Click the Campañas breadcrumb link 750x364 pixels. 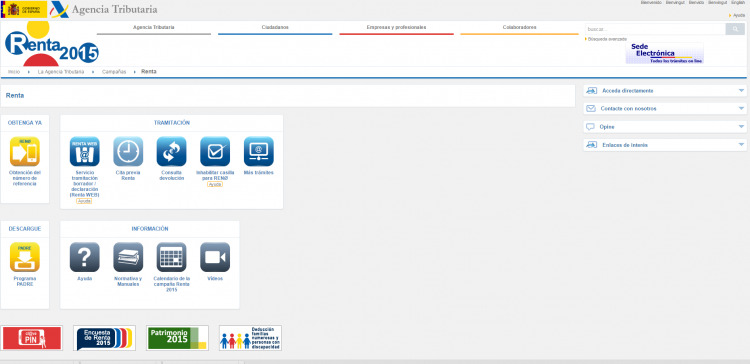click(x=114, y=72)
